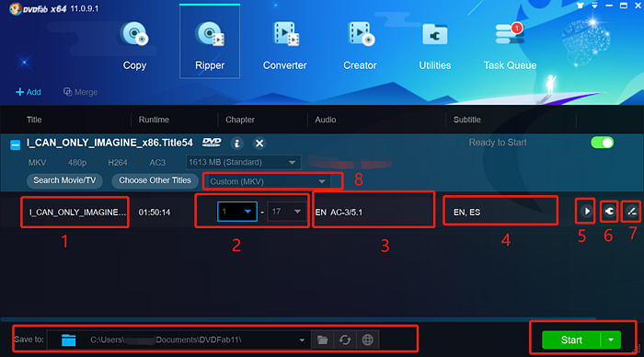Open the Task Queue
Viewport: 644px width, 357px height.
click(510, 45)
